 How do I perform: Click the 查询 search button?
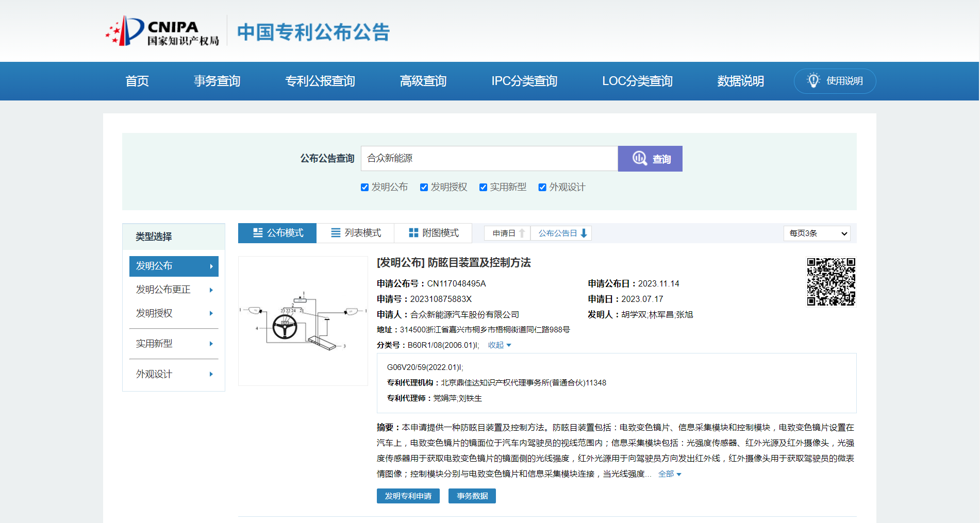click(650, 159)
